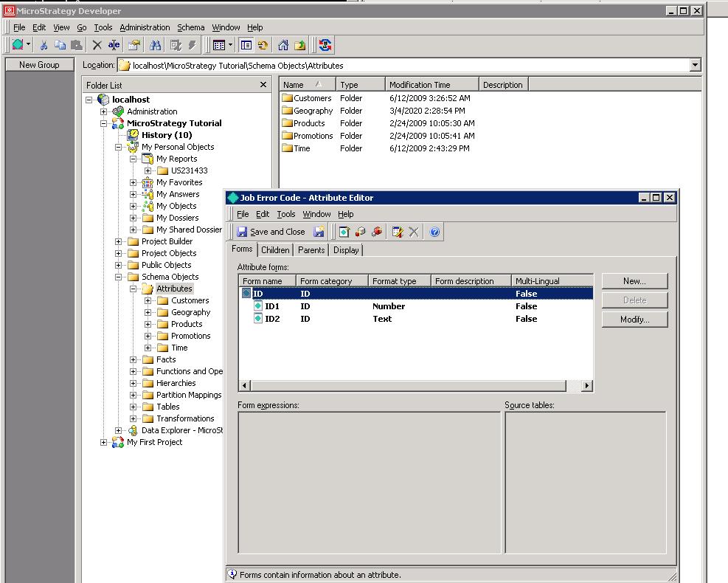
Task: Click the Up one folder icon
Action: pyautogui.click(x=300, y=45)
